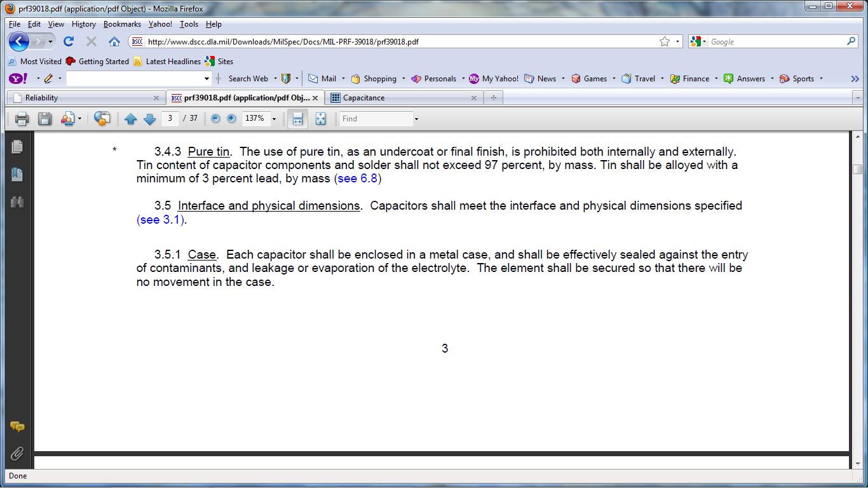Click the Yahoo toolbar overflow chevrons
Screen dimensions: 868x488
pyautogui.click(x=855, y=79)
